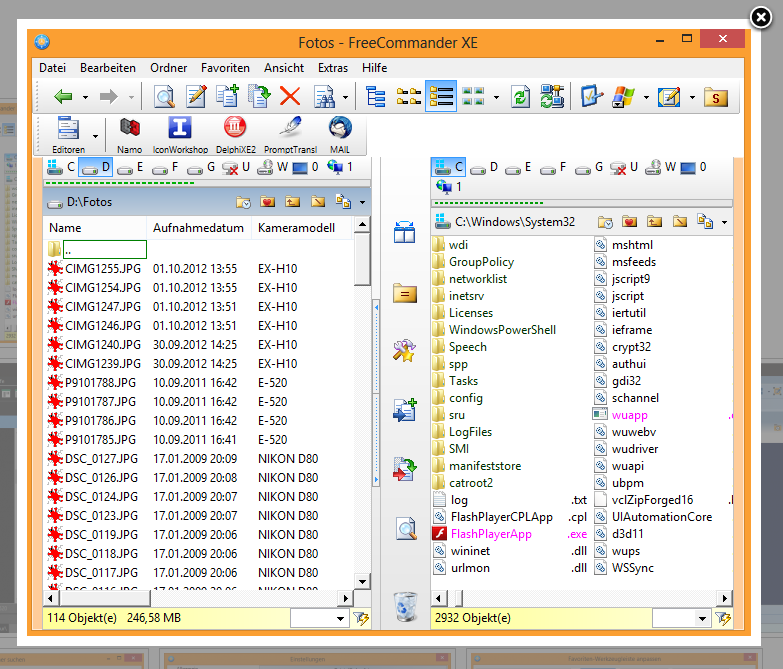Switch to thumbnails view icon
This screenshot has height=669, width=783.
(473, 96)
